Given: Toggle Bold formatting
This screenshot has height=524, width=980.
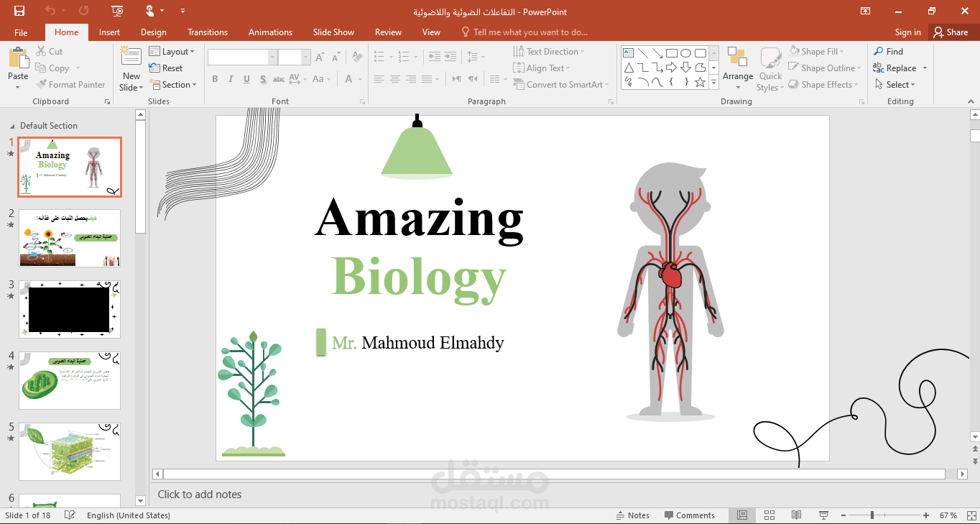Looking at the screenshot, I should pos(215,79).
